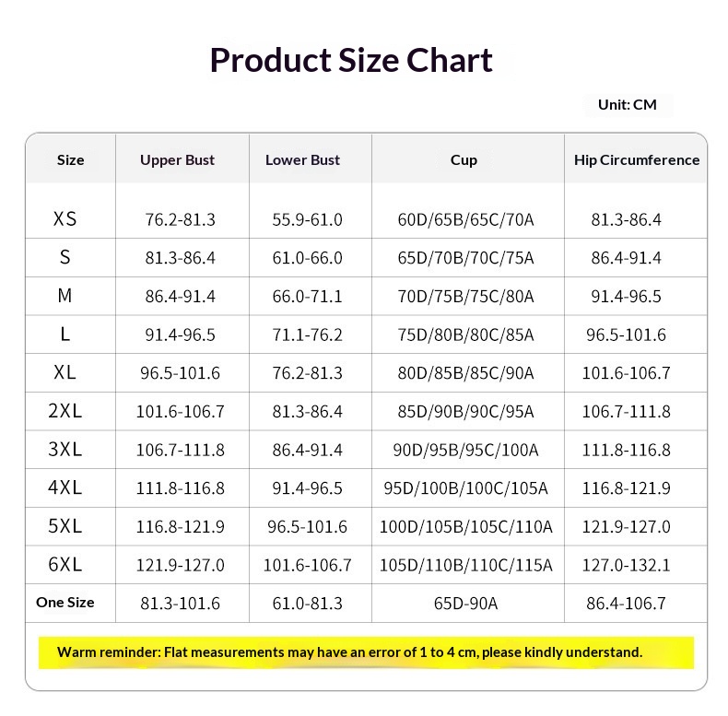Click cup cell 95D/100B/100C/105A
This screenshot has height=716, width=728.
click(465, 488)
